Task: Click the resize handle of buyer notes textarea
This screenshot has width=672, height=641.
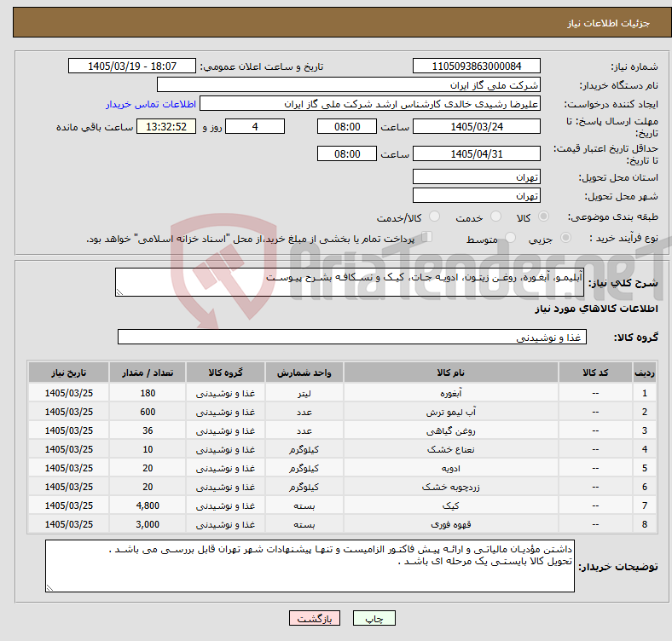Action: pos(49,588)
